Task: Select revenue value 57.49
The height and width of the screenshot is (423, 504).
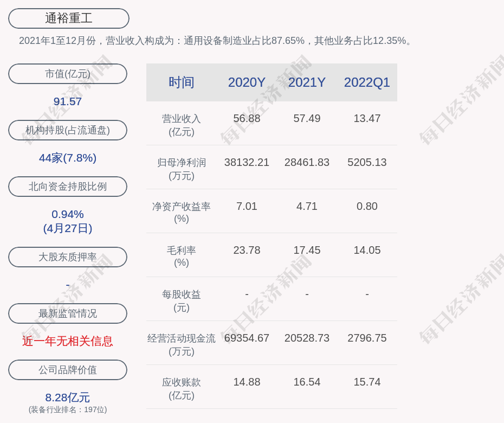Action: [x=307, y=118]
